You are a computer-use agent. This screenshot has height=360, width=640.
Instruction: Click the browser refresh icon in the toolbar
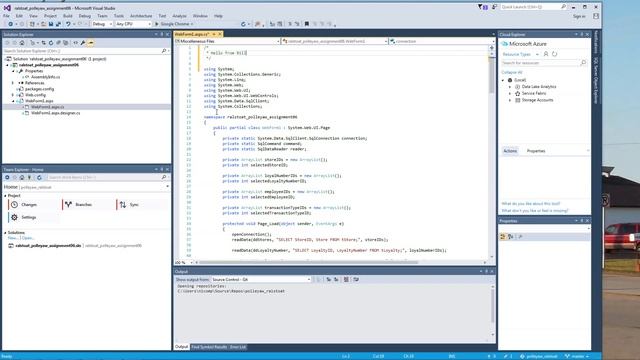coord(243,24)
